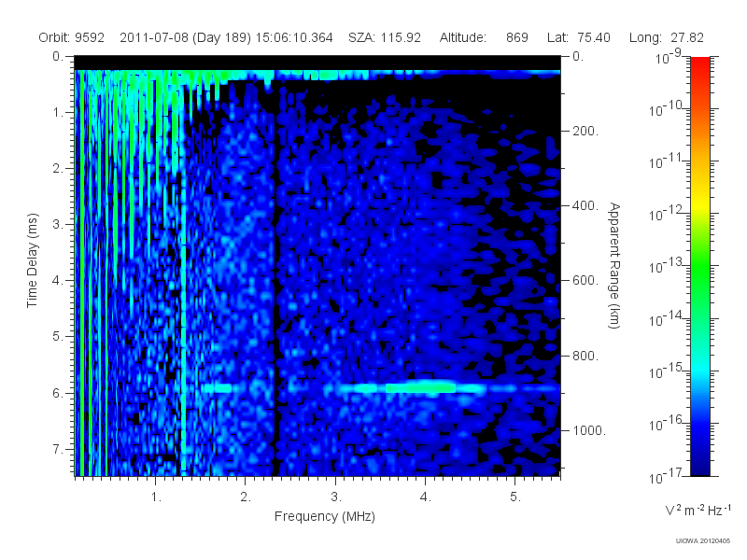This screenshot has height=560, width=747.
Task: Click the 'Altitude:' label
Action: [463, 37]
